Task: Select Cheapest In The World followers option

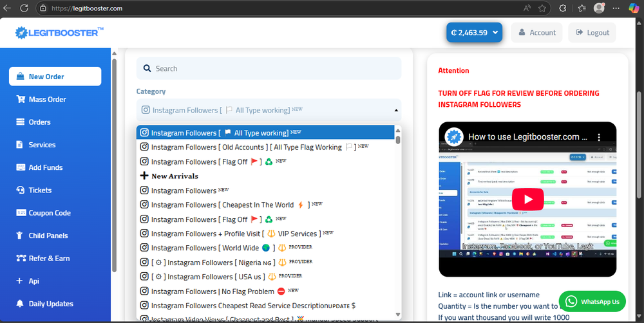Action: click(x=265, y=205)
